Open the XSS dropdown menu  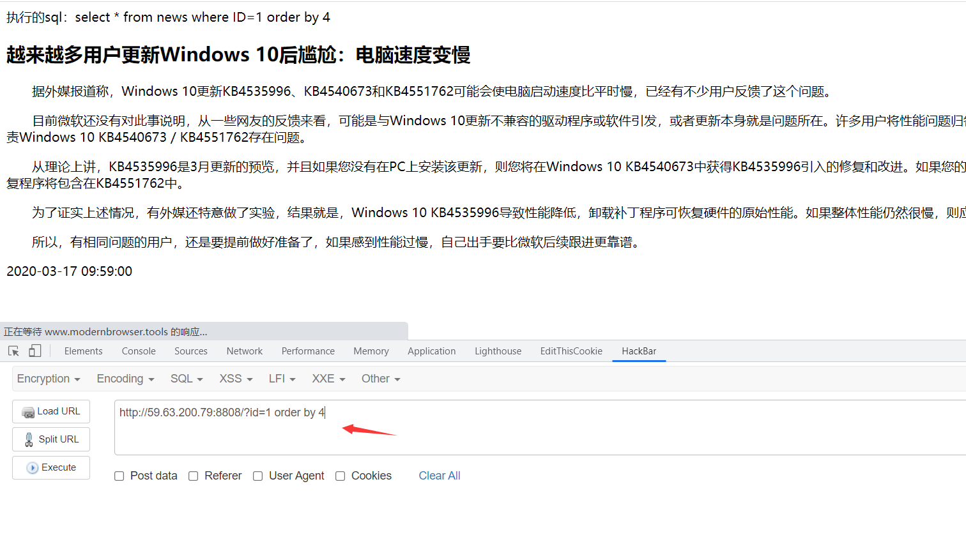coord(236,379)
